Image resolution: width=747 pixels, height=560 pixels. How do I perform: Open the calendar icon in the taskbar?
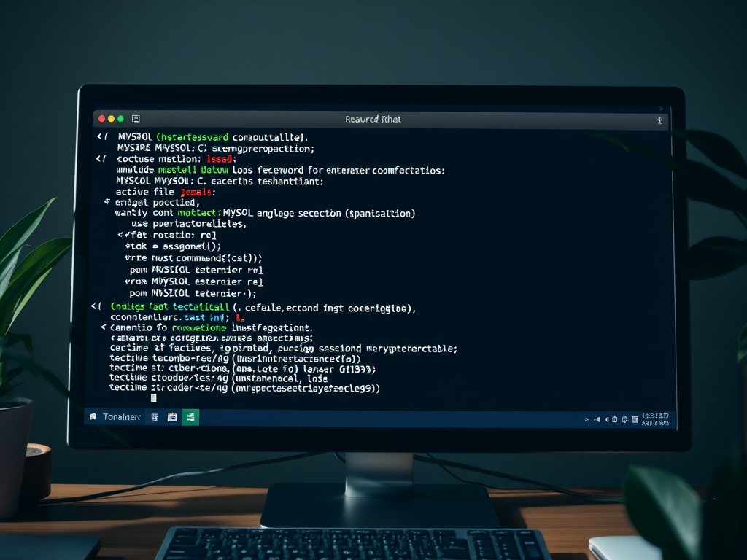tap(172, 418)
